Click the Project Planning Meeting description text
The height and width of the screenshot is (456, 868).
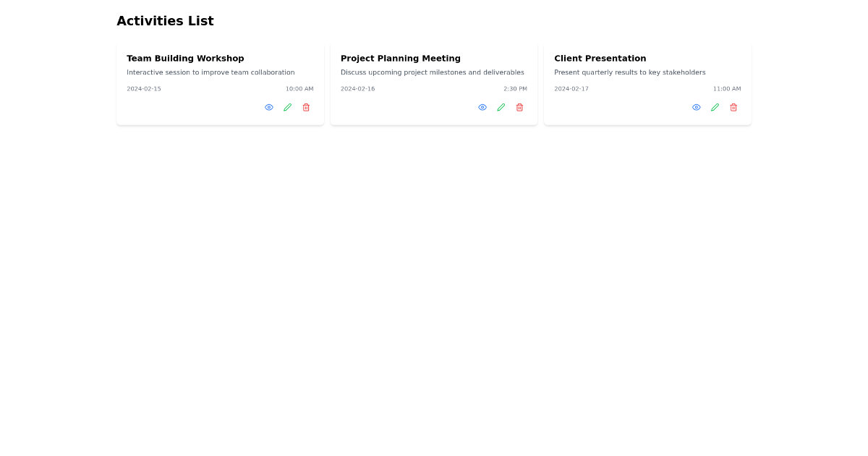pyautogui.click(x=432, y=72)
